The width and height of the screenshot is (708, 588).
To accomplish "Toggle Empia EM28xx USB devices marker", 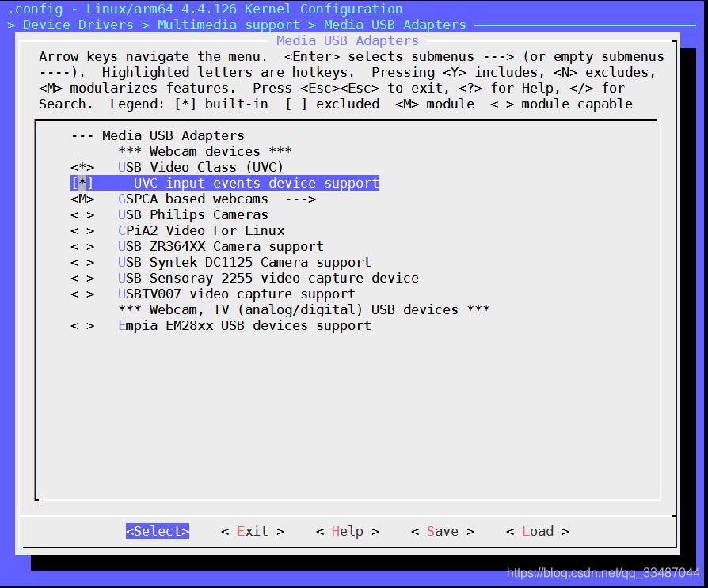I will point(82,326).
